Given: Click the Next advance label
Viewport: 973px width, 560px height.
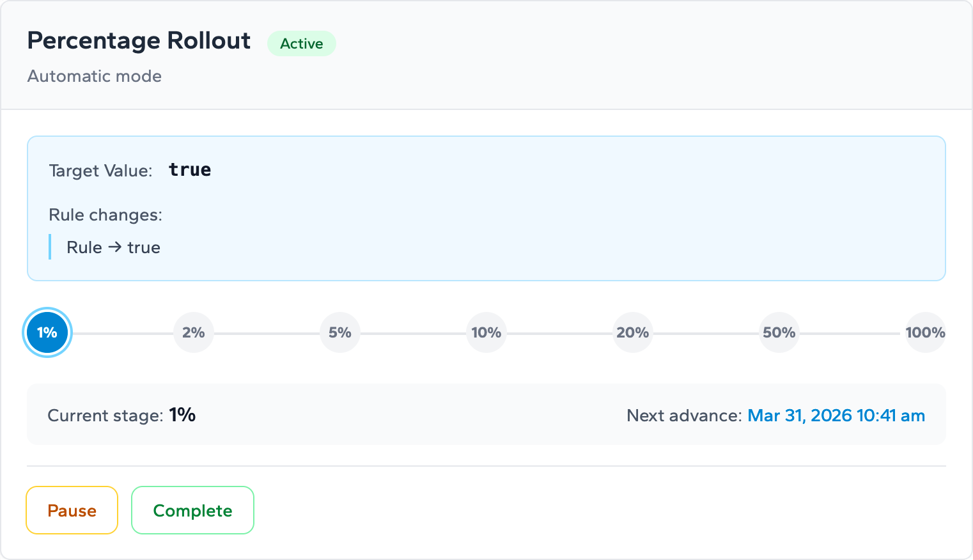Looking at the screenshot, I should coord(683,416).
